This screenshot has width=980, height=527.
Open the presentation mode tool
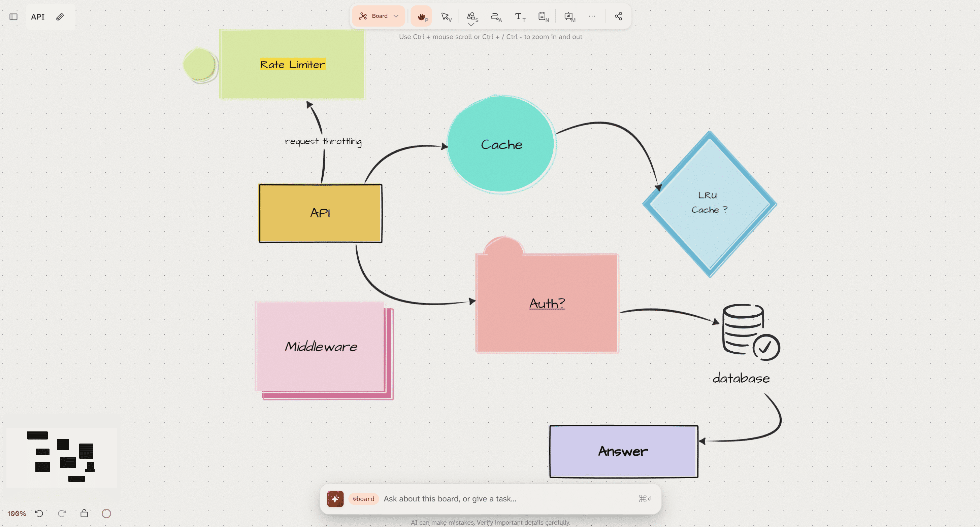click(x=569, y=16)
